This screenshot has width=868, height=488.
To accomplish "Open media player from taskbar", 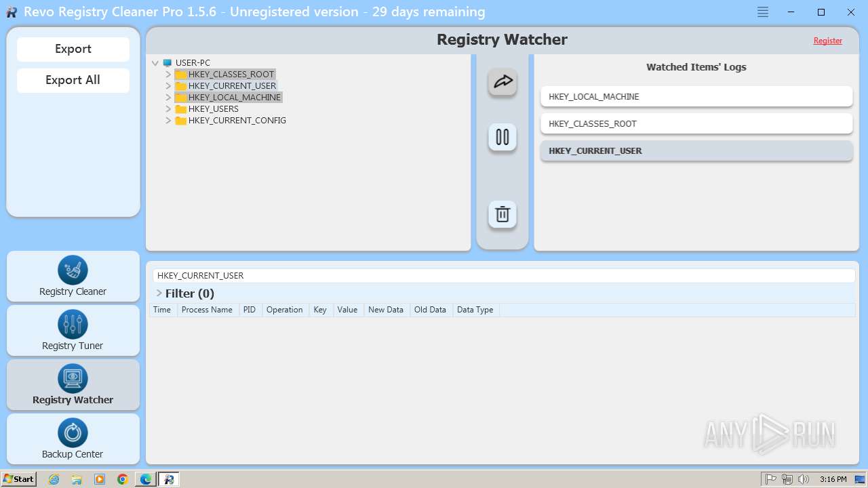I will (x=100, y=479).
